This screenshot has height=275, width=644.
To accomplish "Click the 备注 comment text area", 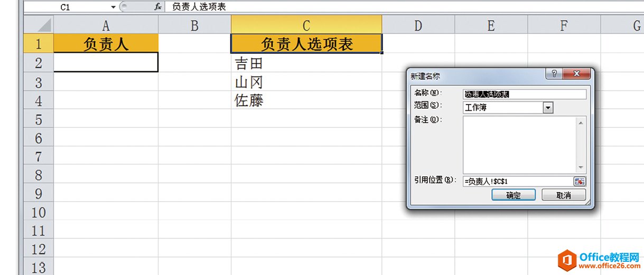I will (x=520, y=145).
